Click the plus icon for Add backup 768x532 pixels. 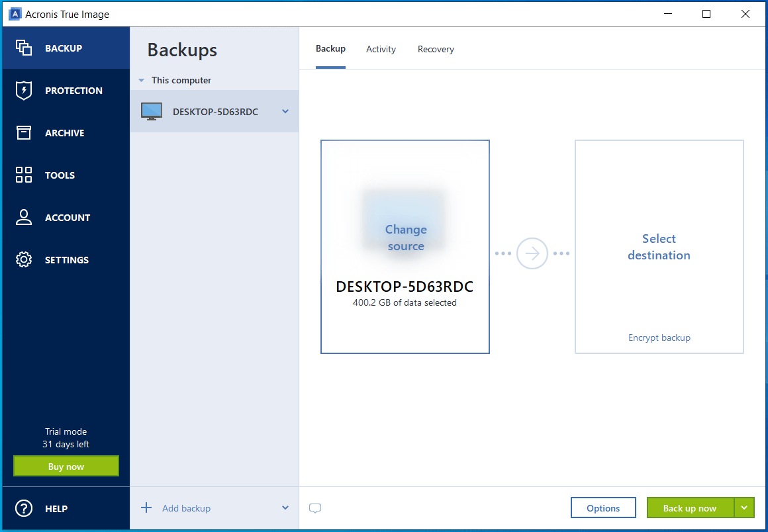pos(146,508)
